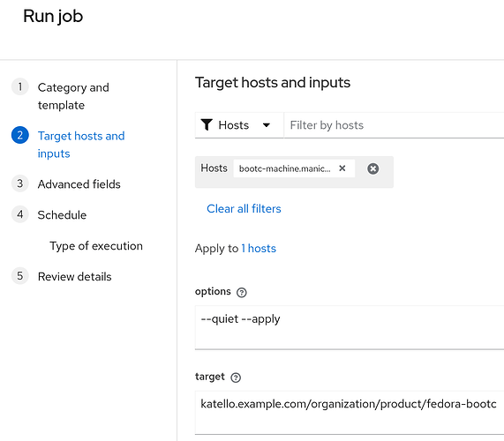Edit the options text area

[x=350, y=327]
